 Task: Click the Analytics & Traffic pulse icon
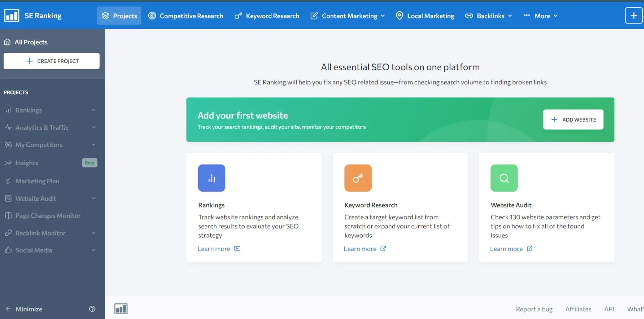tap(8, 127)
